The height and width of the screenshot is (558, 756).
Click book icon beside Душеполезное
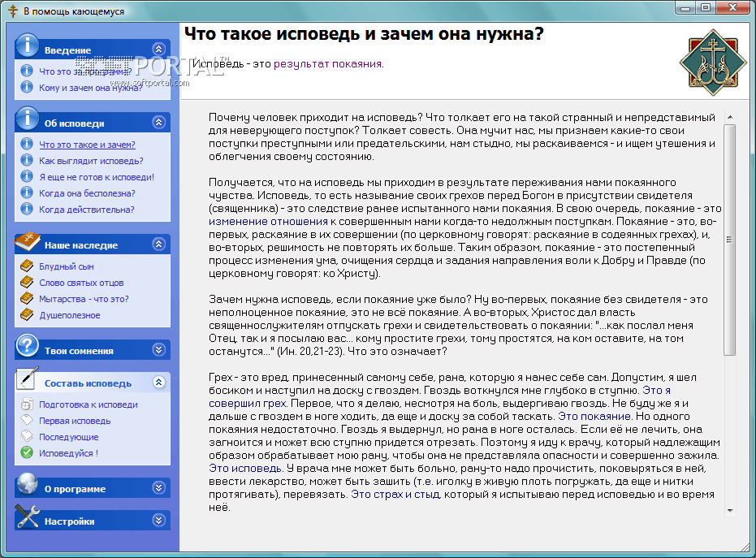pyautogui.click(x=27, y=315)
